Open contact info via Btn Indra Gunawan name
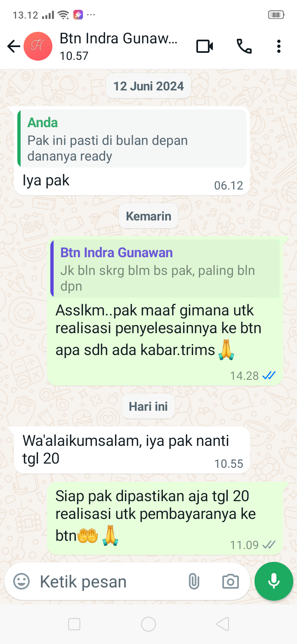The height and width of the screenshot is (644, 297). [119, 39]
